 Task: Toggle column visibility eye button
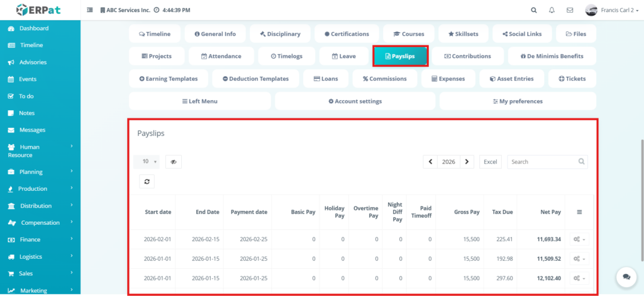[174, 162]
